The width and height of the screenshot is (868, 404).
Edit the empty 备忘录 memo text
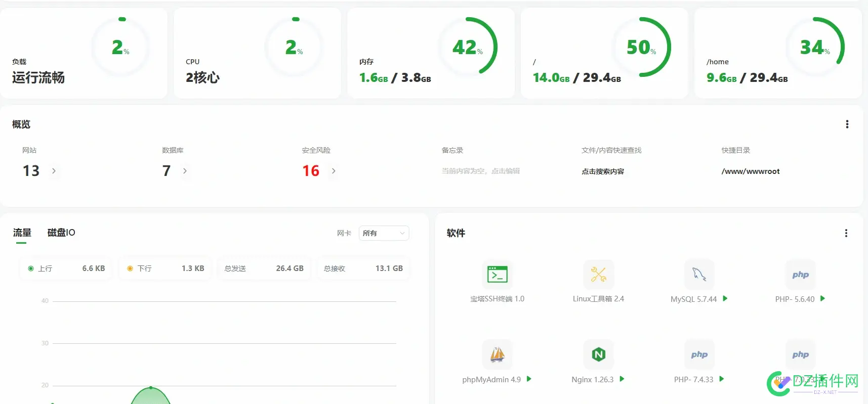tap(480, 171)
